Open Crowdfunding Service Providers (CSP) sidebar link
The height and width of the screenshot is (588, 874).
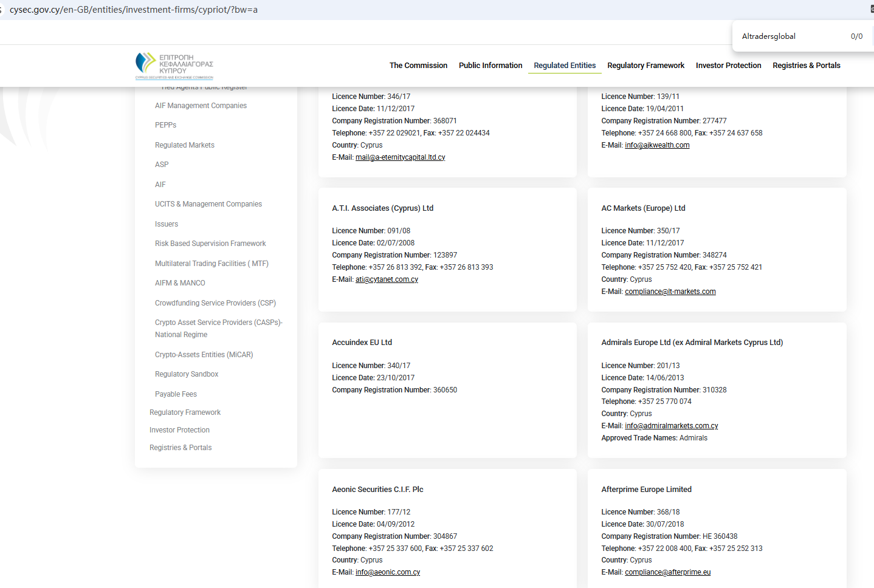215,303
